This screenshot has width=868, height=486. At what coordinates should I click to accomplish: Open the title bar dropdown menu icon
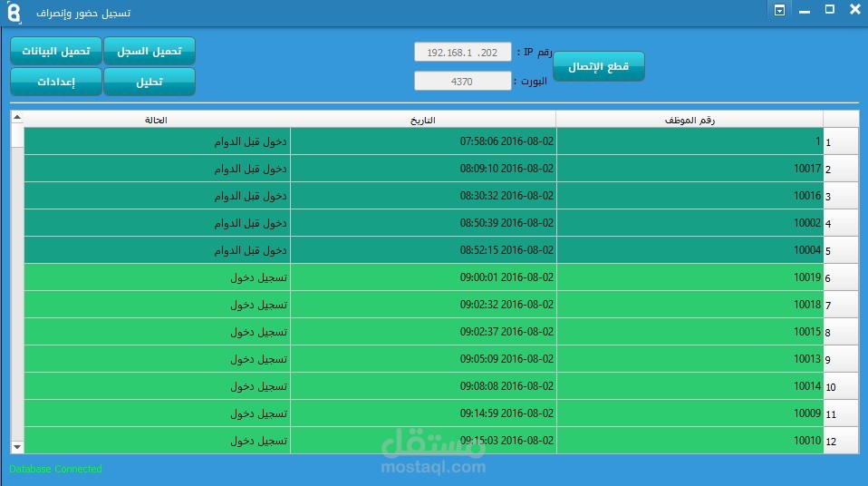pyautogui.click(x=779, y=10)
